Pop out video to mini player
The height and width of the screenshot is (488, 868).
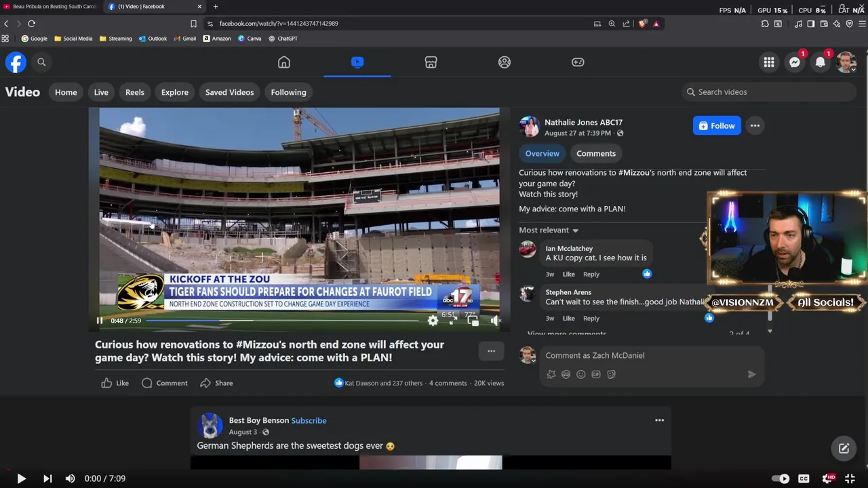pos(473,321)
